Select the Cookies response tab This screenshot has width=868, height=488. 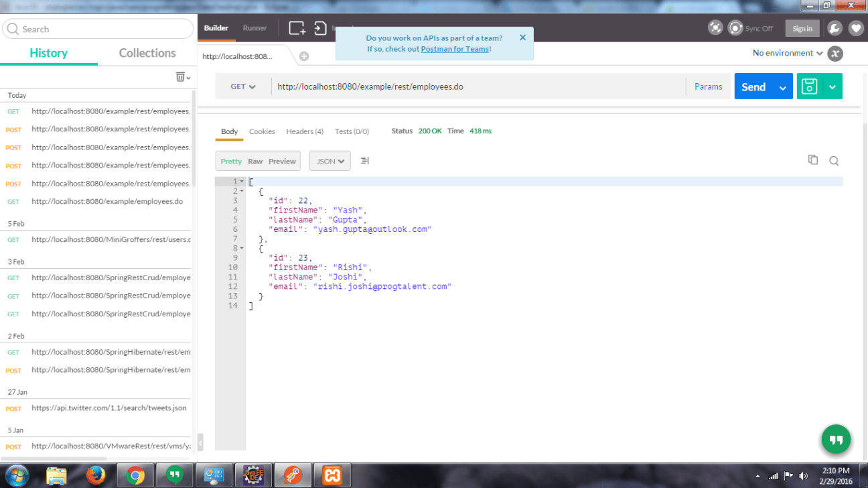click(x=262, y=131)
